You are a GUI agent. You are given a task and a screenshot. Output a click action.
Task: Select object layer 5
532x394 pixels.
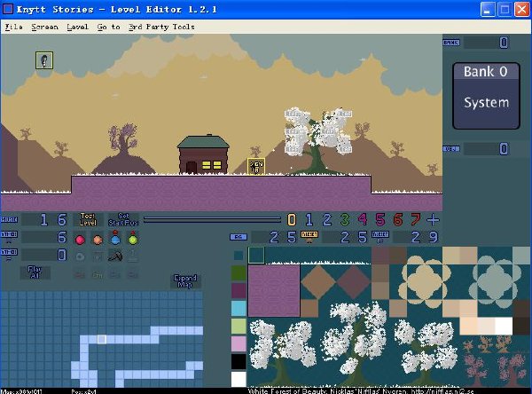pyautogui.click(x=380, y=220)
